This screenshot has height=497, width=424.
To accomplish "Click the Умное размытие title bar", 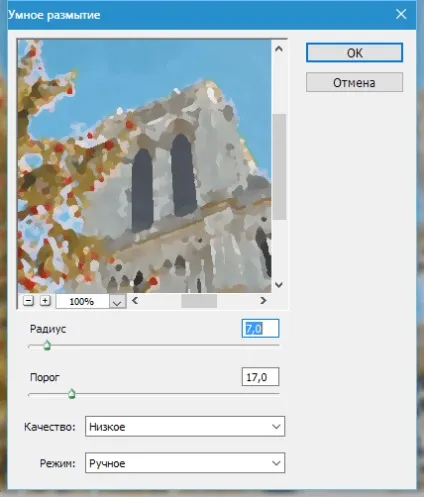I will [200, 15].
